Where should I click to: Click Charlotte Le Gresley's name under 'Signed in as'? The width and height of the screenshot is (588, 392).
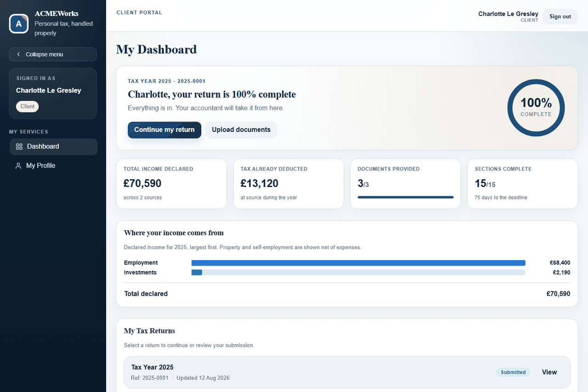point(49,91)
